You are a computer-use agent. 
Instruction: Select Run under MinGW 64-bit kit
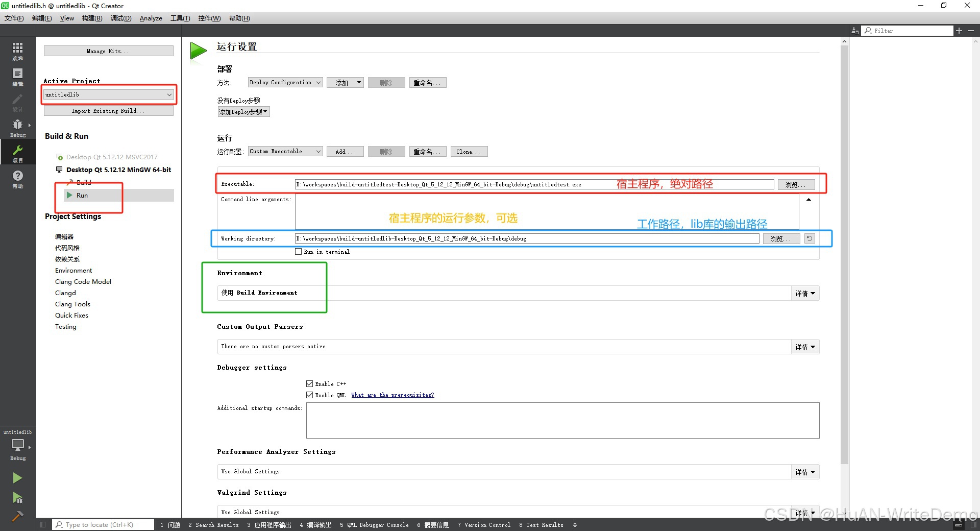pyautogui.click(x=82, y=195)
